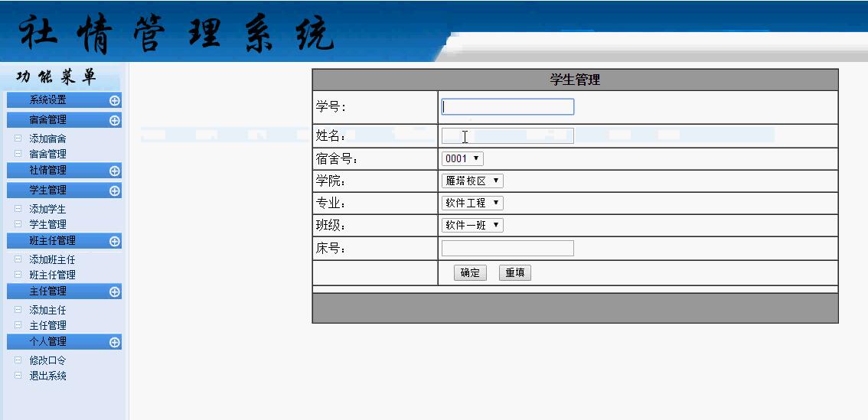Open 系统设置 menu section
868x420 pixels.
coord(64,100)
